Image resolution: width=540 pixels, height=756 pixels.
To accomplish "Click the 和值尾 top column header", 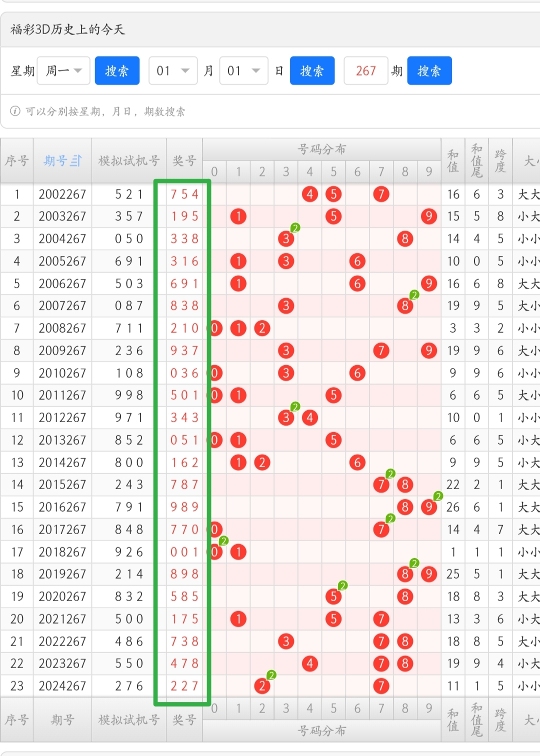I will pyautogui.click(x=476, y=161).
